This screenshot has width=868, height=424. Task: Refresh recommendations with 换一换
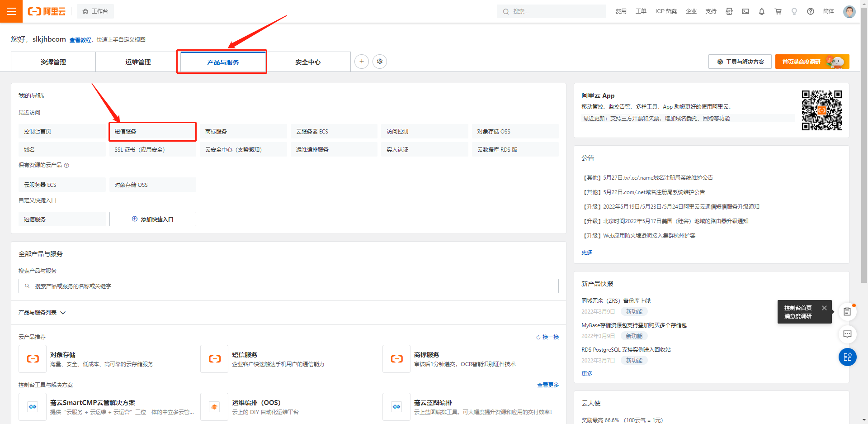tap(547, 337)
